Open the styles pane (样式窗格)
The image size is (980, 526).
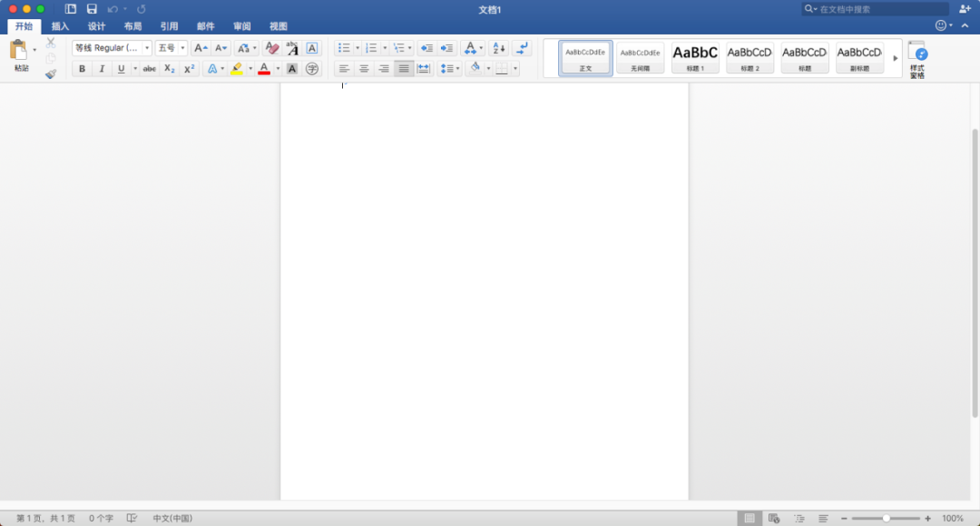[x=917, y=60]
